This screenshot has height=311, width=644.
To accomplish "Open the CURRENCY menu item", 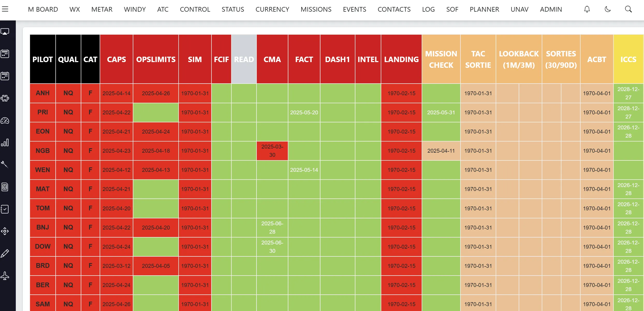I will [272, 9].
